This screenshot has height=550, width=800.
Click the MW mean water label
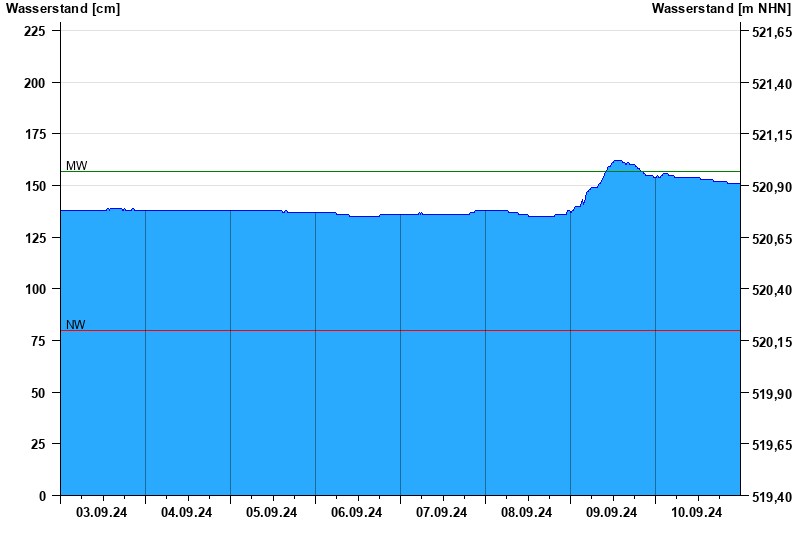(77, 165)
